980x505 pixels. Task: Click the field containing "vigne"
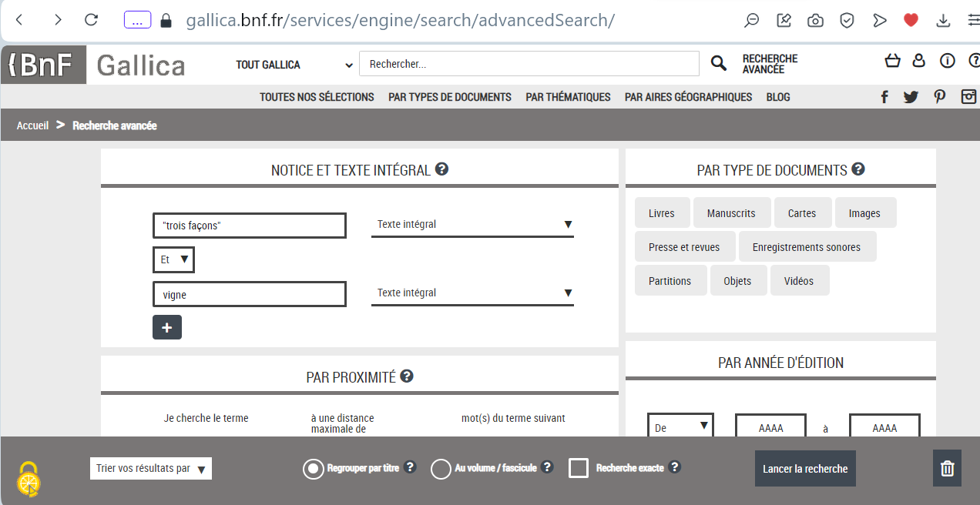(250, 294)
